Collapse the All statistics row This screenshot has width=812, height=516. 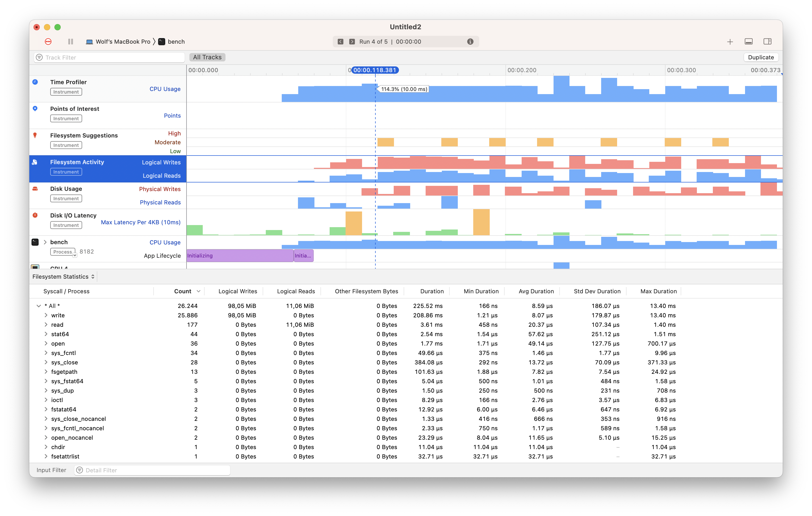click(x=39, y=306)
